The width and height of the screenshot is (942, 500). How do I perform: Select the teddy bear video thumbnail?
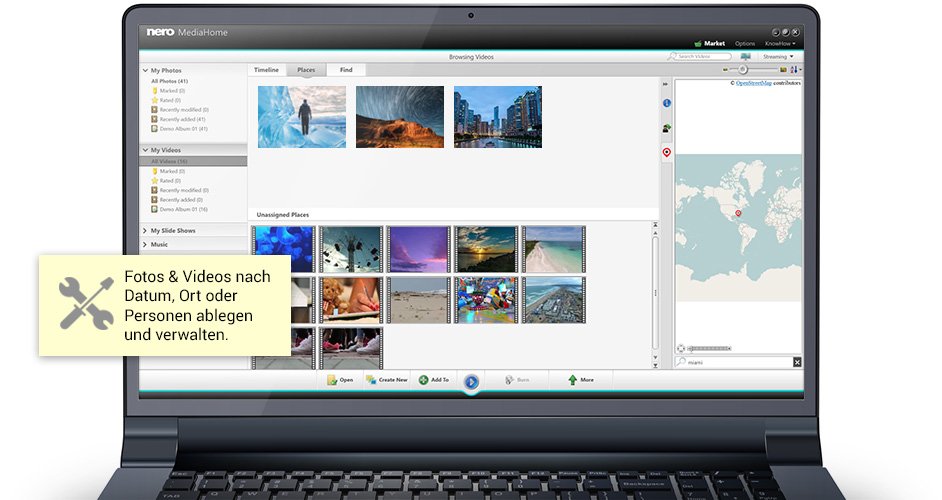pyautogui.click(x=351, y=300)
